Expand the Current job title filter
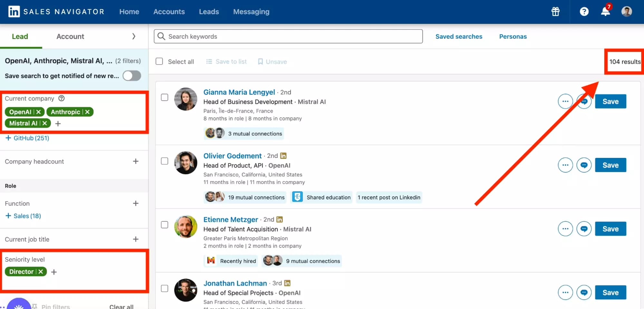 136,239
